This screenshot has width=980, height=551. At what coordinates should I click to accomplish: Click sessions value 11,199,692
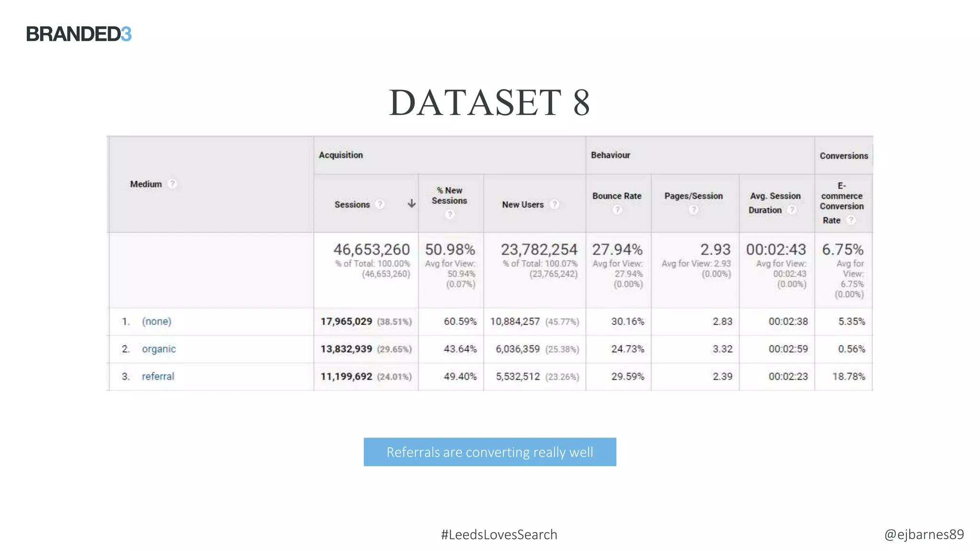(x=346, y=376)
